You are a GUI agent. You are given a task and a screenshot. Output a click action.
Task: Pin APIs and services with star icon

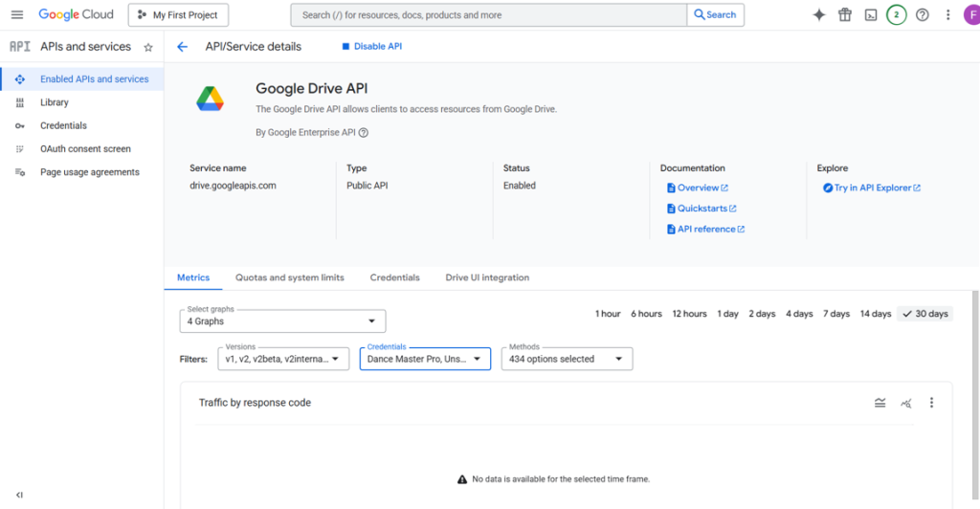[148, 47]
